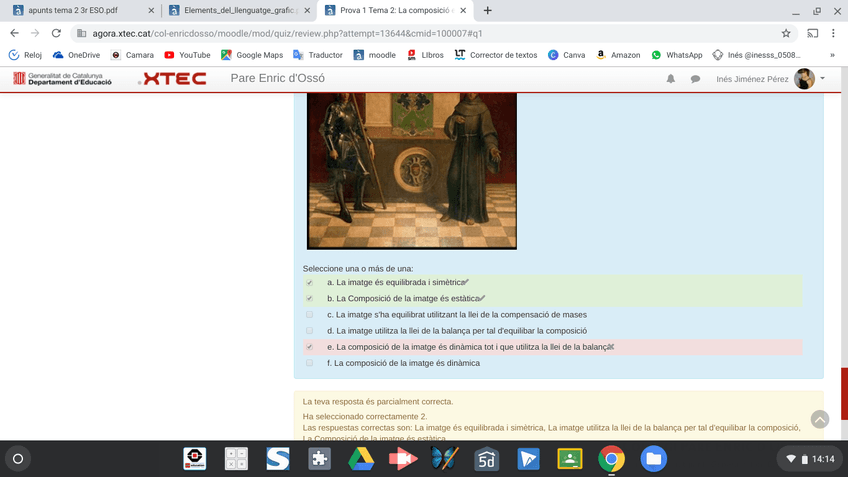This screenshot has width=848, height=477.
Task: Click the address bar URL
Action: click(x=287, y=33)
